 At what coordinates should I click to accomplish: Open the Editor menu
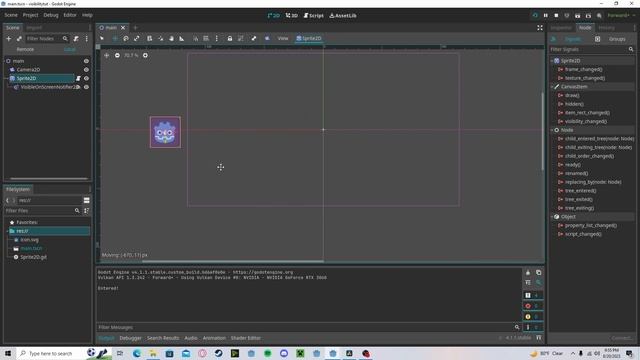(70, 15)
